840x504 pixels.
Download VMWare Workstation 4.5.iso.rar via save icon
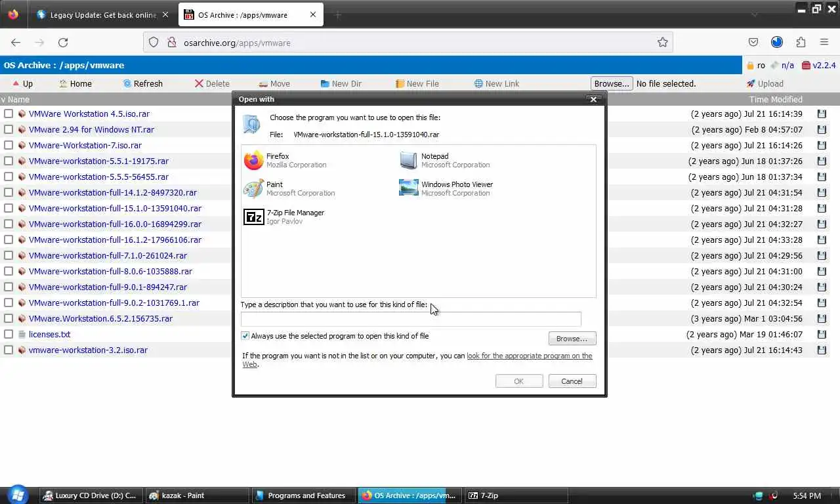(822, 114)
